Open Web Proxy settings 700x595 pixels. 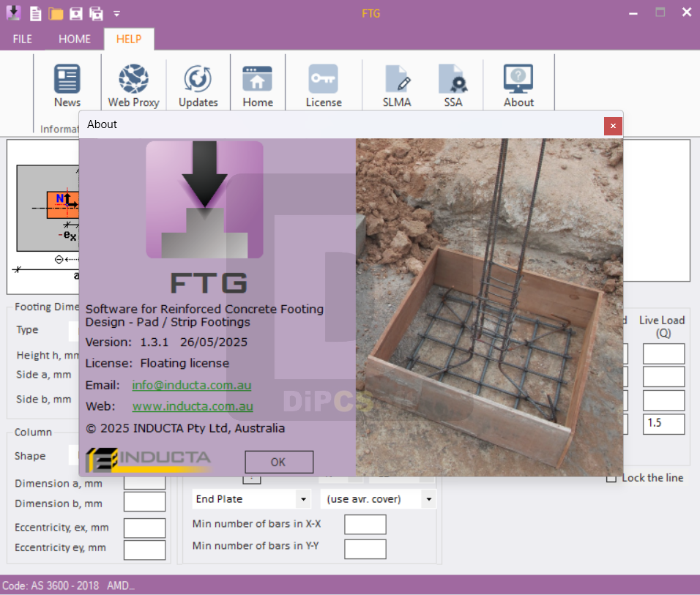133,86
